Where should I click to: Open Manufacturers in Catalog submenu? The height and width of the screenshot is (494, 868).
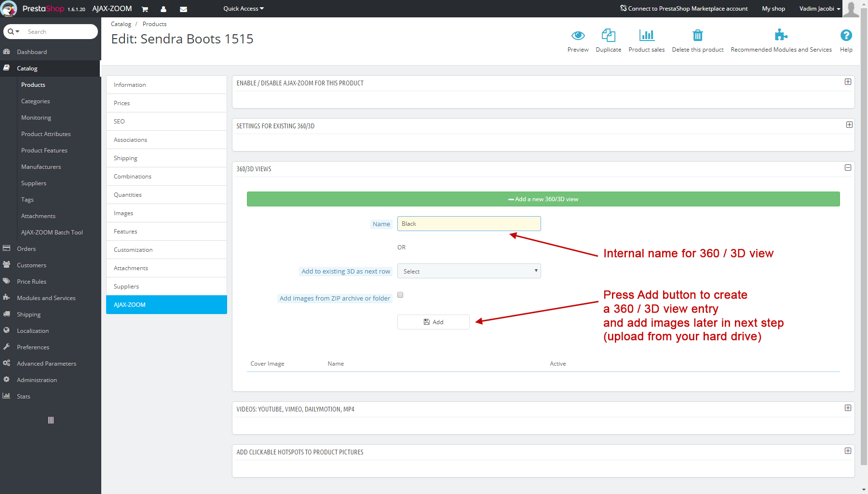(41, 167)
